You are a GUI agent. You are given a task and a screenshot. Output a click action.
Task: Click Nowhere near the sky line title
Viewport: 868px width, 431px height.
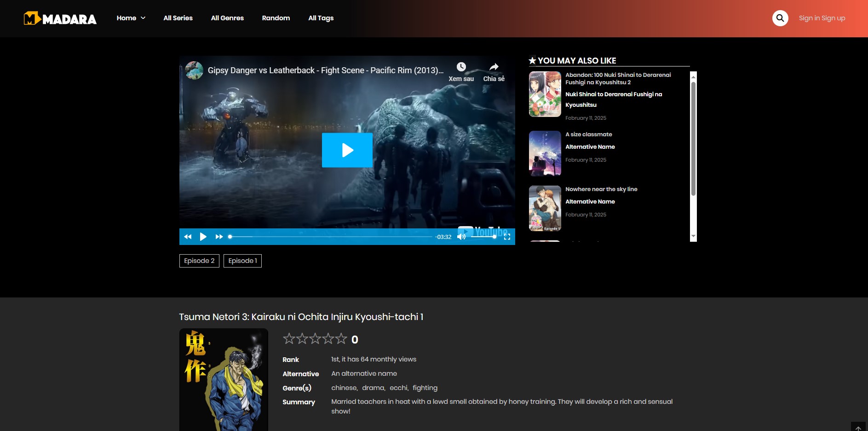point(601,189)
